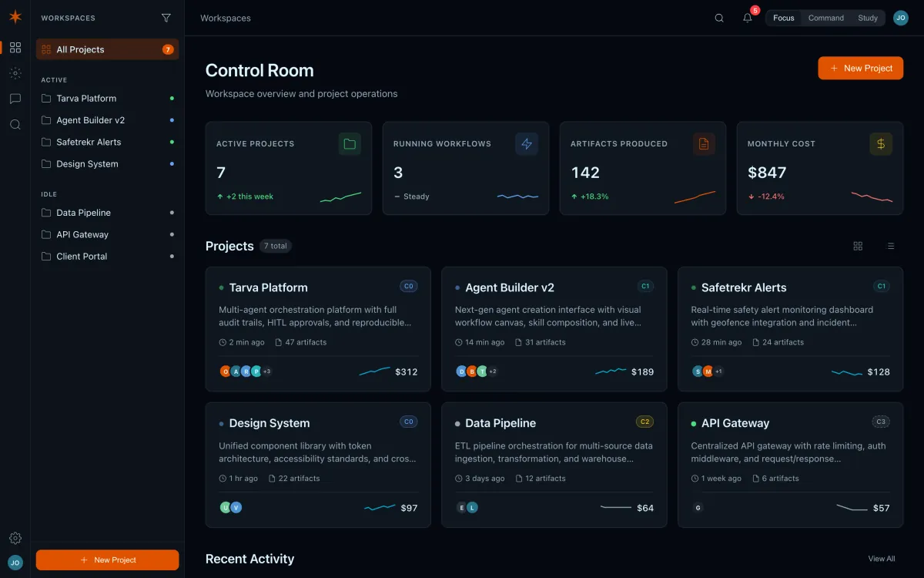Click the C0 badge on Tarva Platform card
The width and height of the screenshot is (924, 578).
pyautogui.click(x=409, y=286)
